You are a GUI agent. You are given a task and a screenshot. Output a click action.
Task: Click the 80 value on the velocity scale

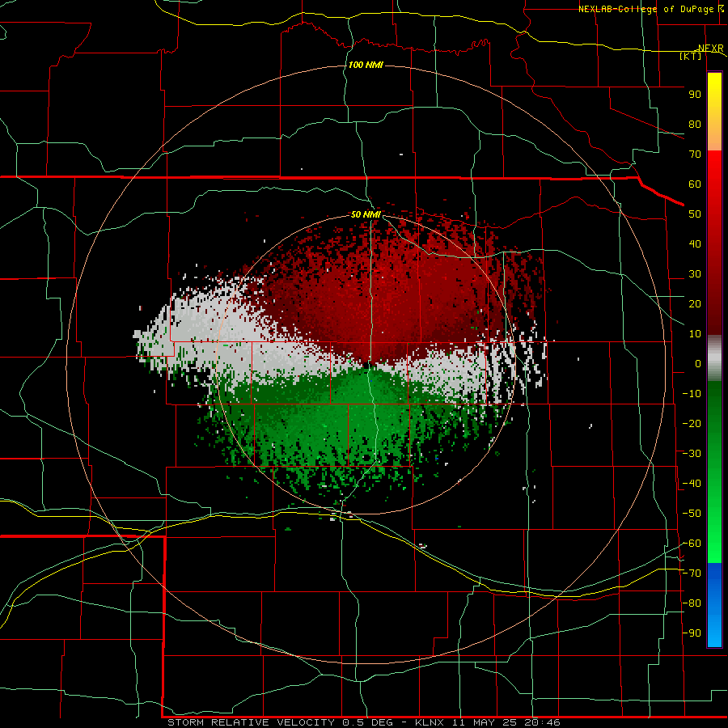pos(695,125)
